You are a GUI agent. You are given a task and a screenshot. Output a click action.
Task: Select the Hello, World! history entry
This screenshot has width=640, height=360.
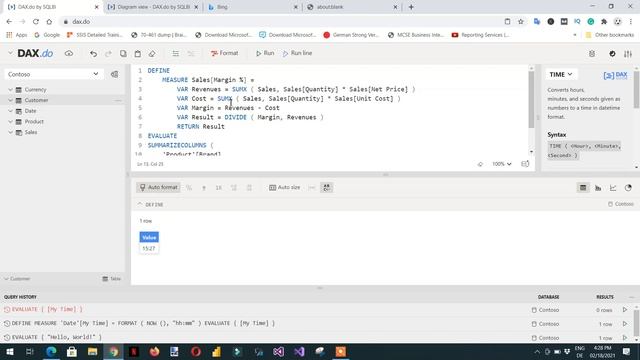tap(57, 337)
